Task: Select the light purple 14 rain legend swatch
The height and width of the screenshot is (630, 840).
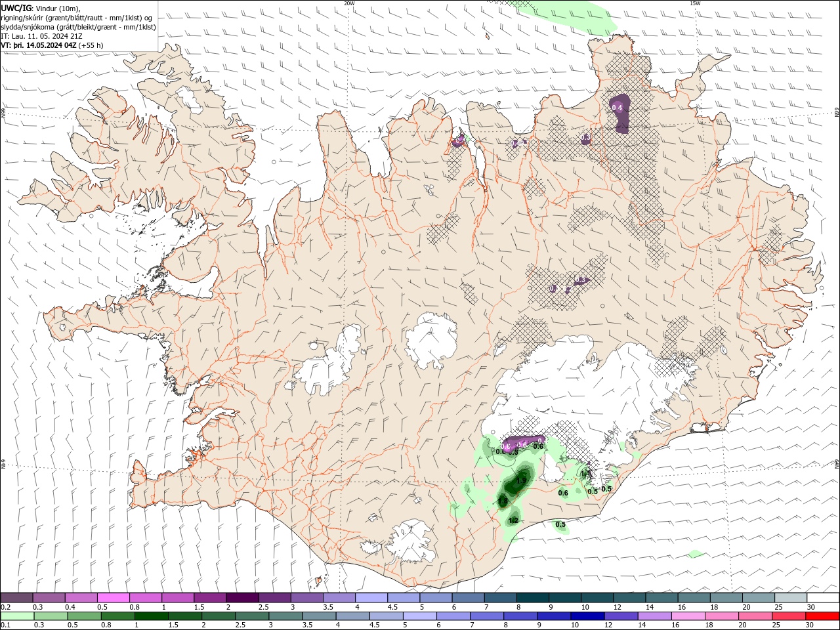Action: 654,616
